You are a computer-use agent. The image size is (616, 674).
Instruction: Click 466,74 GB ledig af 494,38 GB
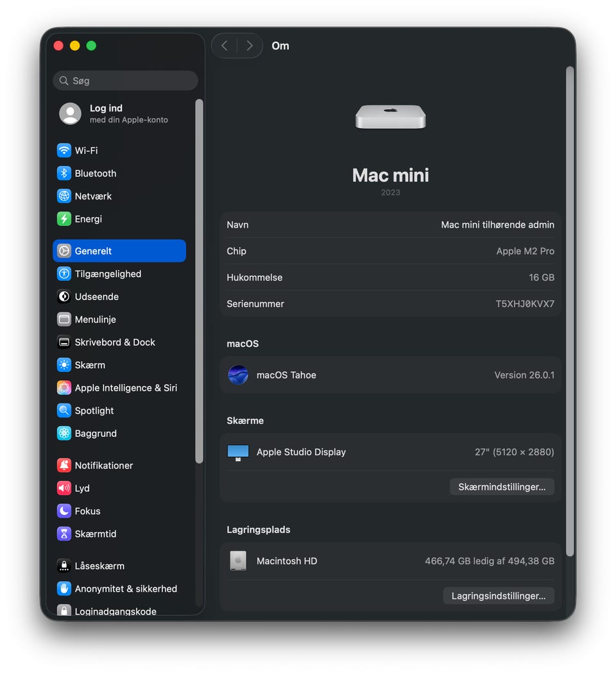coord(490,561)
